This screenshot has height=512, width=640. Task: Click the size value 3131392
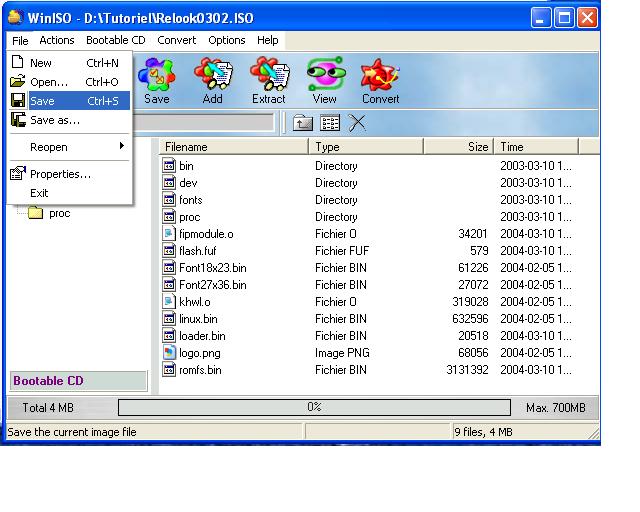click(x=467, y=370)
